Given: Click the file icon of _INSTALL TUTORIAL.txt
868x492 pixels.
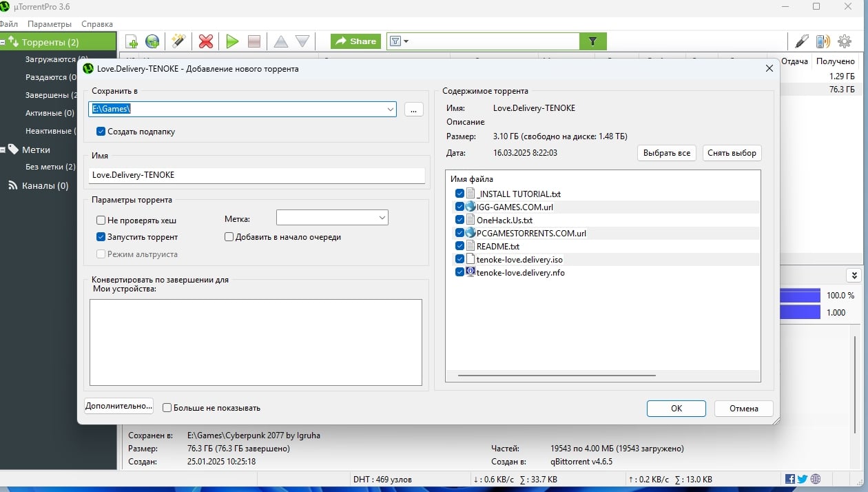Looking at the screenshot, I should coord(471,194).
